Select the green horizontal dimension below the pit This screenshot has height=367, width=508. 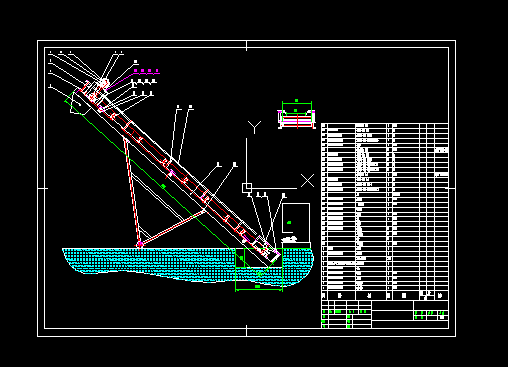pos(259,289)
